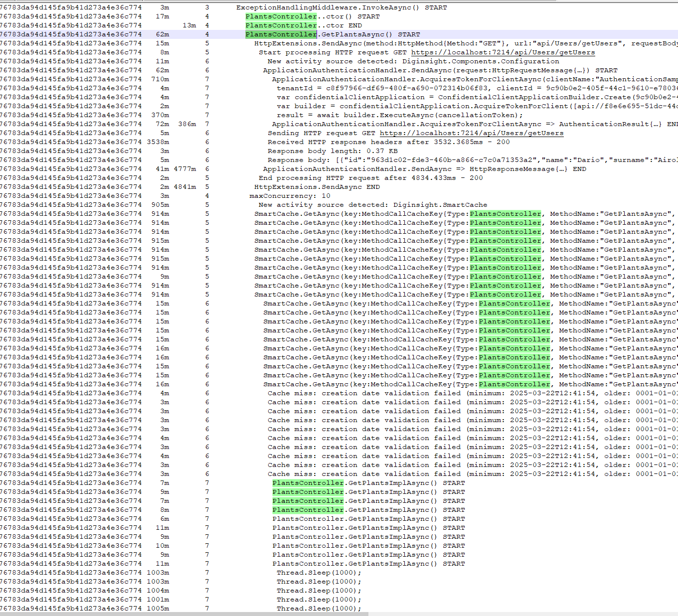The height and width of the screenshot is (616, 678).
Task: Select the Diginsight.SmartCache activity source line
Action: (x=372, y=205)
